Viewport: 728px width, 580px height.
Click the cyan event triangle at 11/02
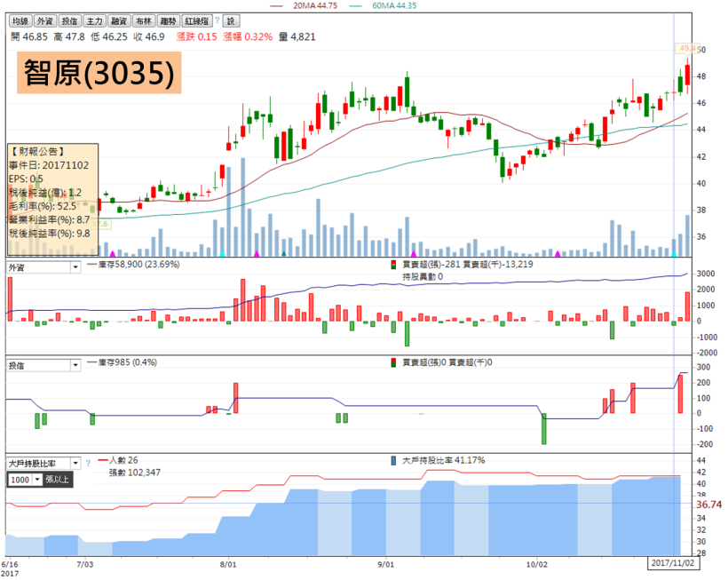coord(674,253)
